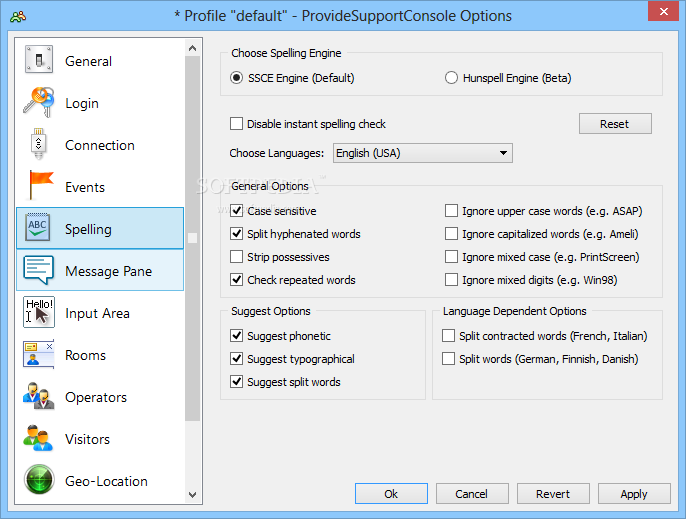Click the Login keys icon
Screen dimensions: 686x519
point(39,102)
